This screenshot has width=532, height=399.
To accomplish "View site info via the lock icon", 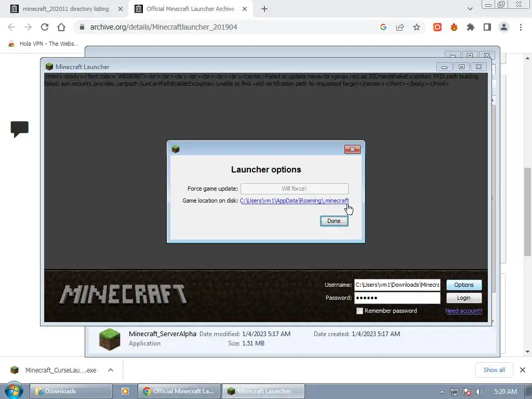I will coord(82,27).
